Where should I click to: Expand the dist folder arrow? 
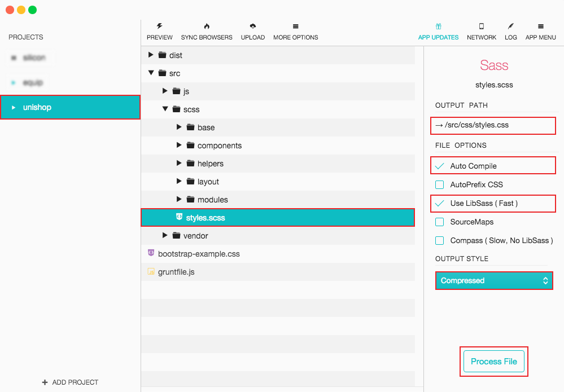(151, 55)
